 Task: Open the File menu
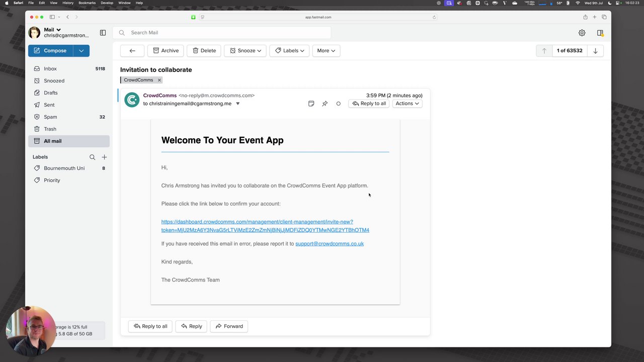click(x=31, y=3)
